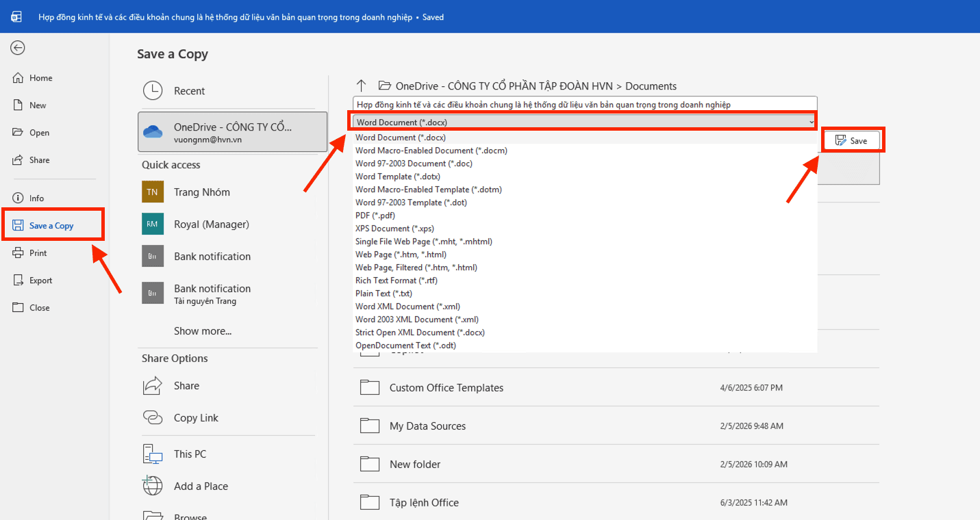Click Show more... under Quick access

(x=203, y=331)
